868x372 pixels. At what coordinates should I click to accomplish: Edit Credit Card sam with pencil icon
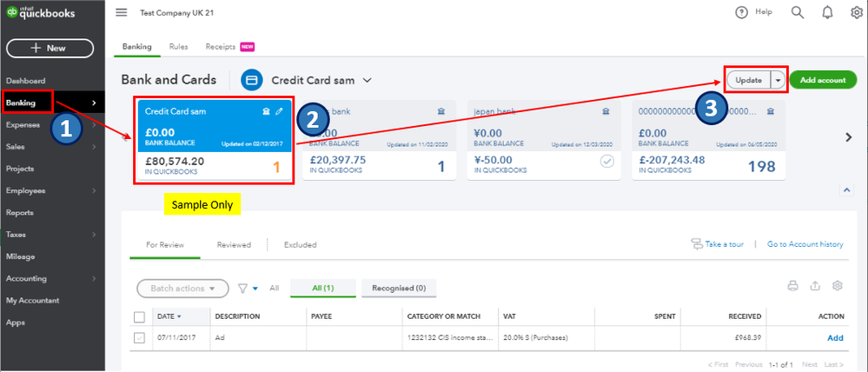point(279,111)
